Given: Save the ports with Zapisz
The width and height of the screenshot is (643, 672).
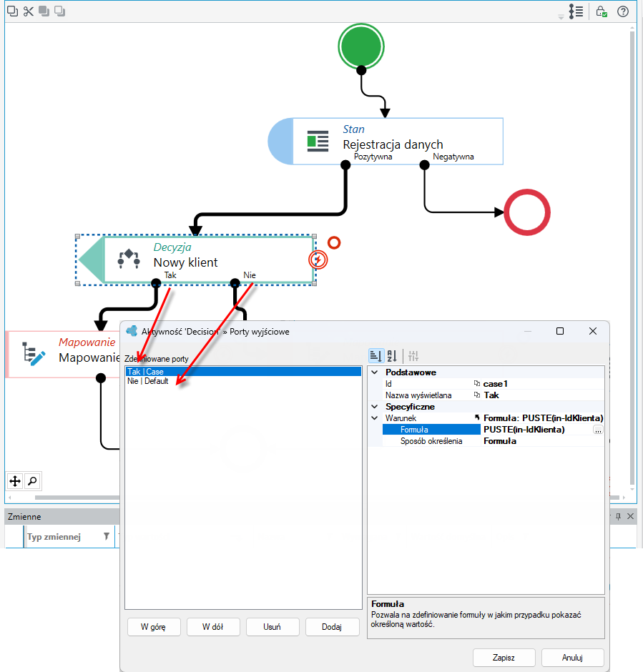Looking at the screenshot, I should click(x=504, y=658).
